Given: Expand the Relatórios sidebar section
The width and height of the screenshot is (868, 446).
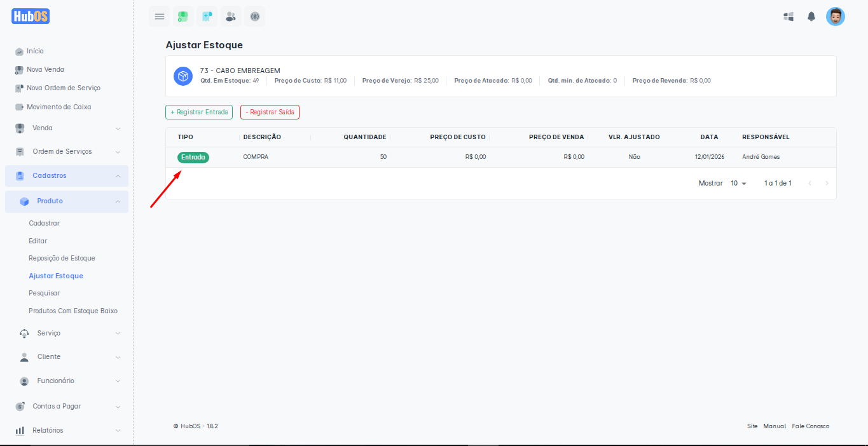Looking at the screenshot, I should coord(67,430).
